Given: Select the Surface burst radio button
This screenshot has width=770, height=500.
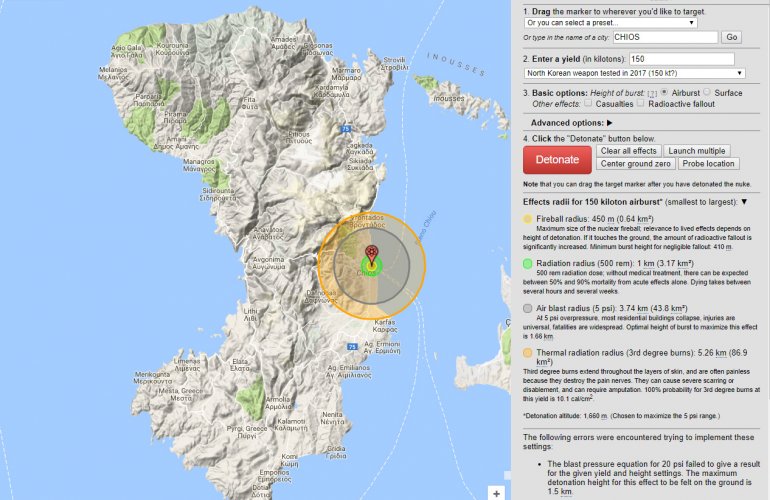Looking at the screenshot, I should 707,92.
